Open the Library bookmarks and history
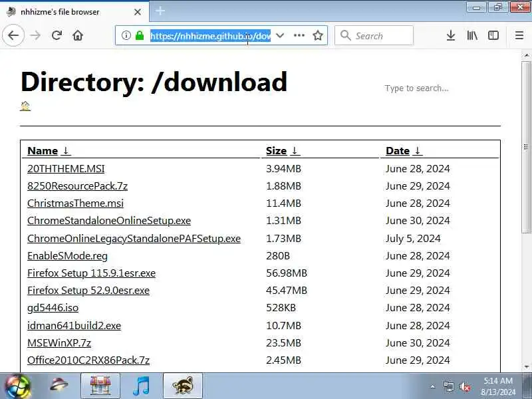The height and width of the screenshot is (399, 532). (472, 35)
